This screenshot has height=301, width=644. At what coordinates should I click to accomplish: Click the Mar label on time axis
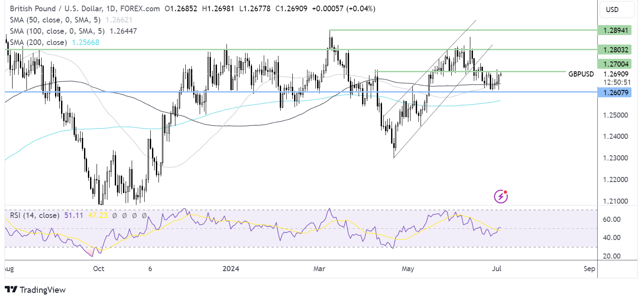320,269
